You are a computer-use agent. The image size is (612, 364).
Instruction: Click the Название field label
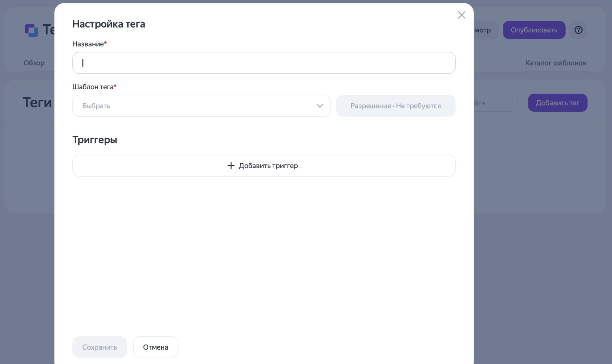click(x=88, y=44)
